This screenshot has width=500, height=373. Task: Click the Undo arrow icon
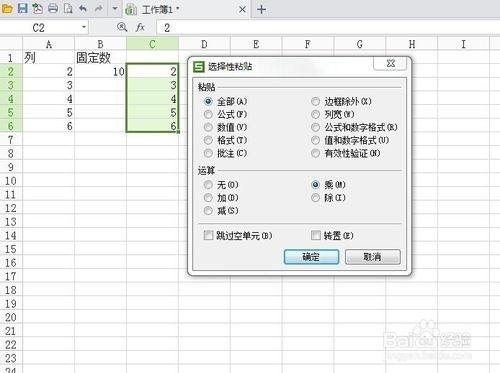(83, 8)
